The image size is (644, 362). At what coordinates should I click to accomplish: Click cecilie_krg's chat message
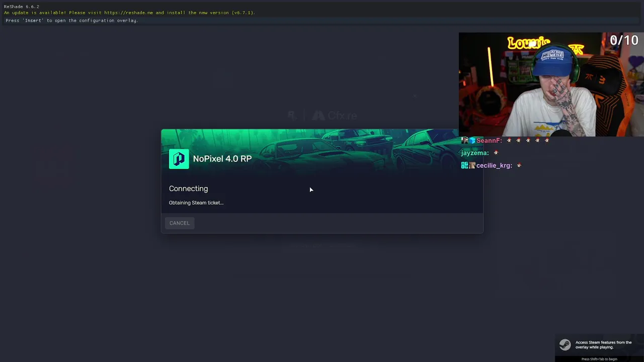pyautogui.click(x=491, y=165)
